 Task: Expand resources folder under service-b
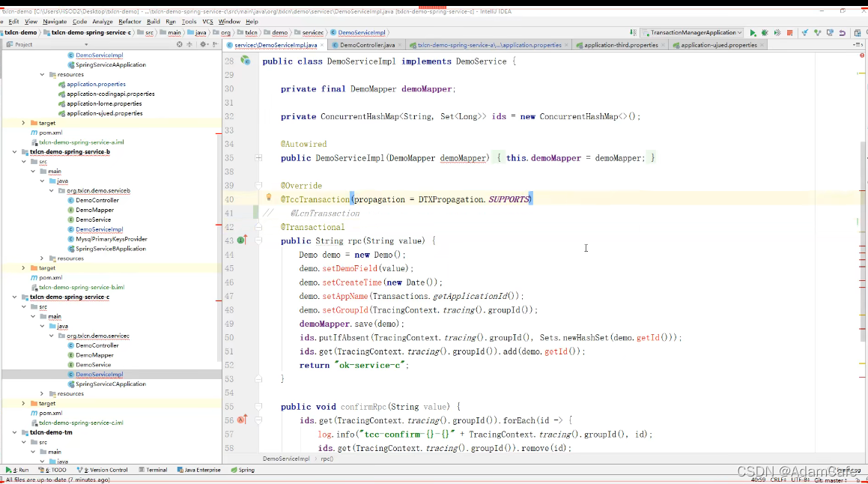(42, 258)
